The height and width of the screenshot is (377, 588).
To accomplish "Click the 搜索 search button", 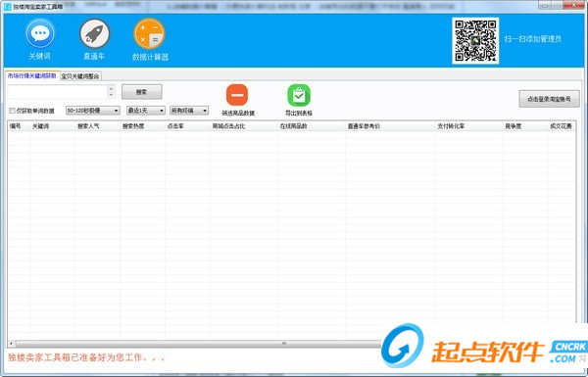I will (x=142, y=92).
